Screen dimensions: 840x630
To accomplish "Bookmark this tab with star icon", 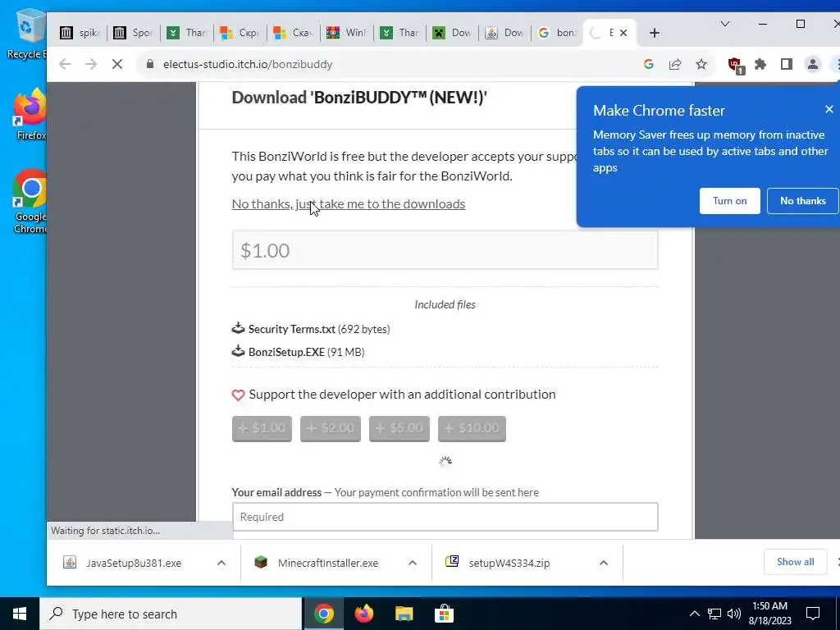I will click(701, 64).
